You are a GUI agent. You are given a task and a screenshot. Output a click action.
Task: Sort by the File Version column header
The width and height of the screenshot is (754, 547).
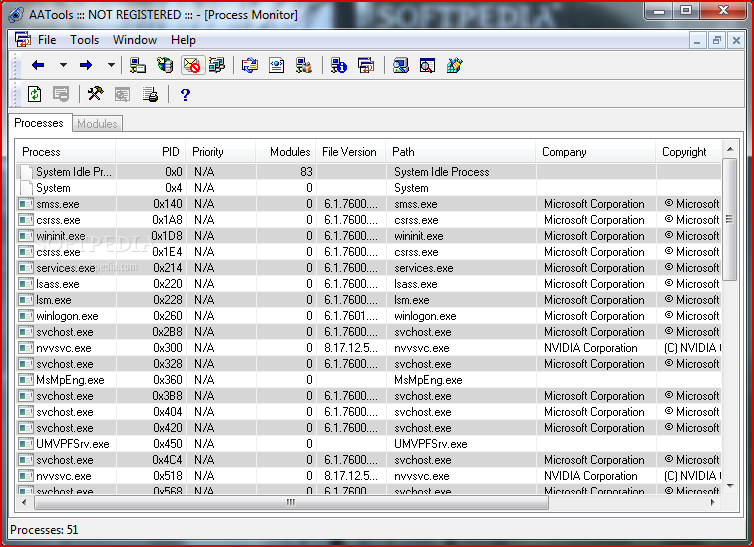pos(351,152)
